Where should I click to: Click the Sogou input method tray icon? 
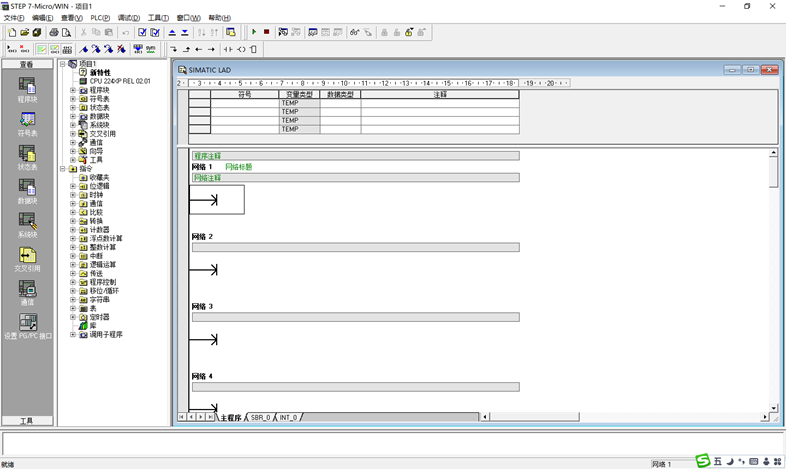coord(703,461)
